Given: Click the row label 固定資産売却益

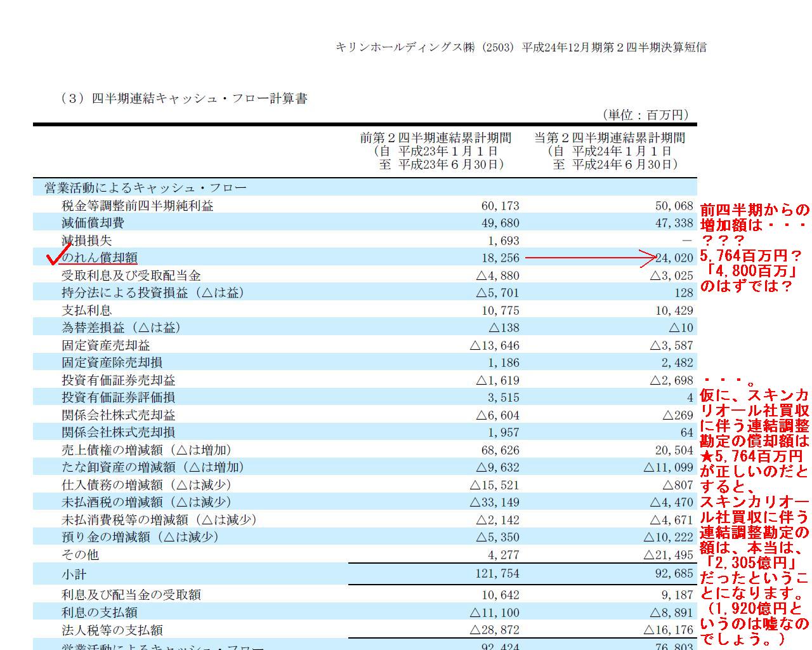Looking at the screenshot, I should pyautogui.click(x=106, y=345).
